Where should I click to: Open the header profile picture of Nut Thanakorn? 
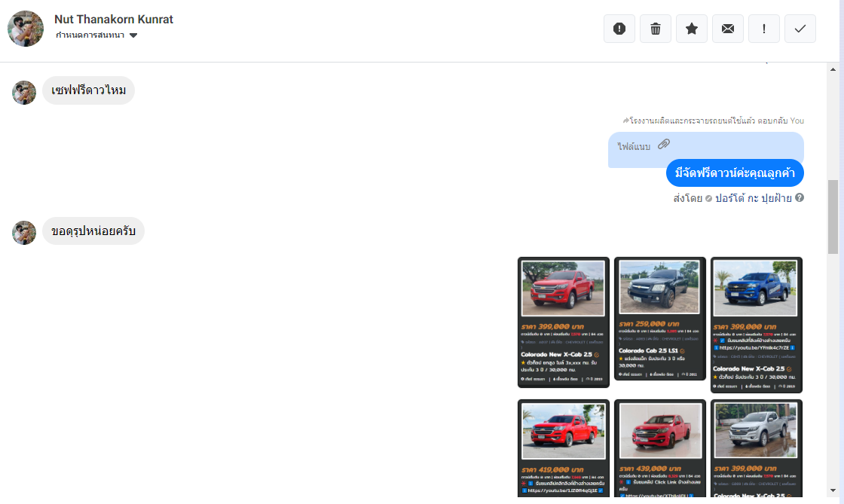(26, 29)
